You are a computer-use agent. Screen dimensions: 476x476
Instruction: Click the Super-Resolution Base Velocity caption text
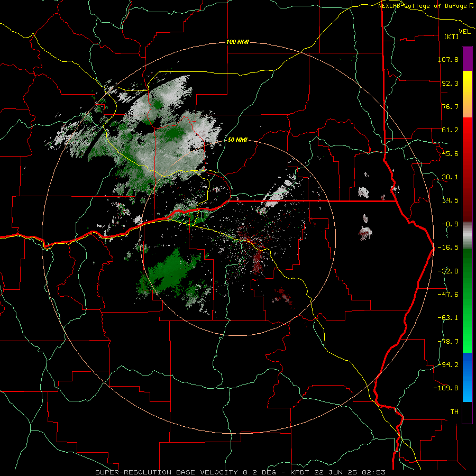click(241, 472)
